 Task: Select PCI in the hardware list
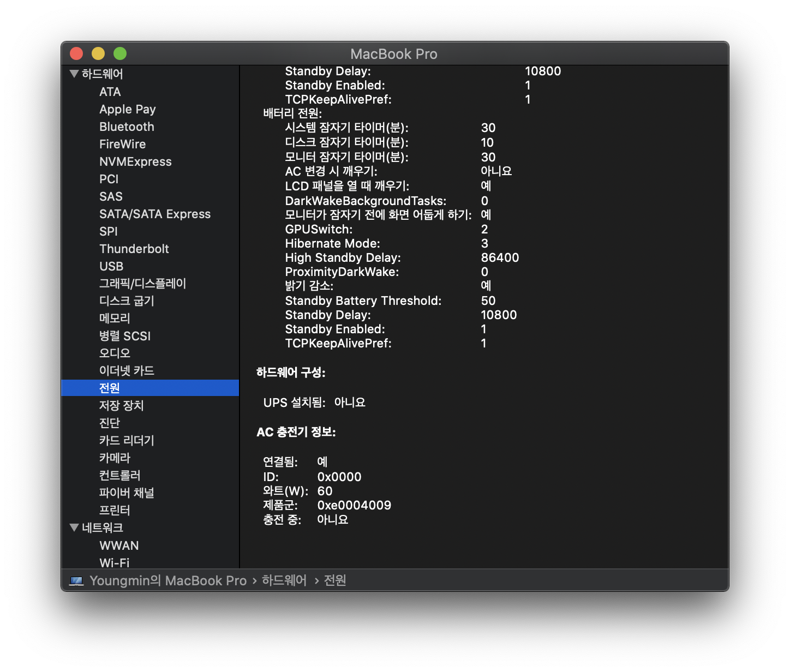click(x=109, y=179)
